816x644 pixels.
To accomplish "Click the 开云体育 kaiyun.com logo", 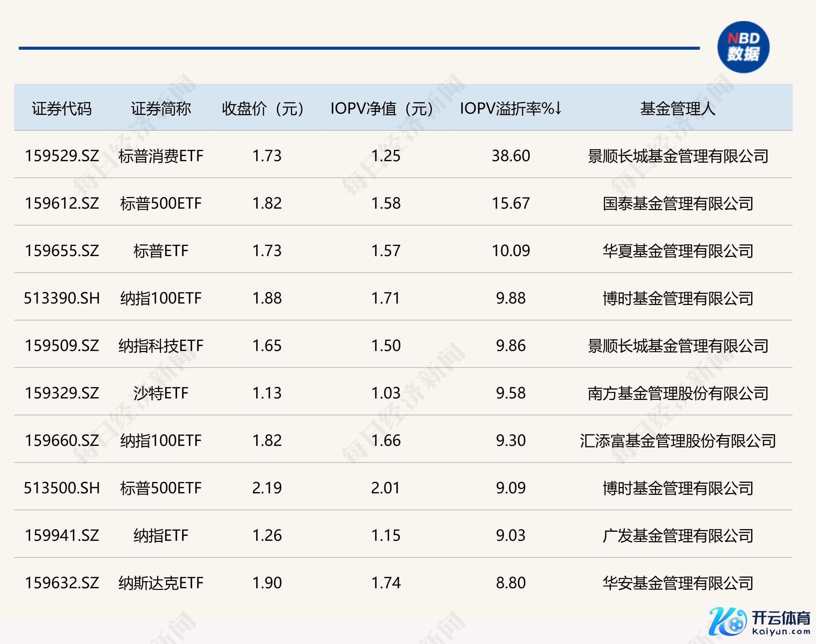I will click(x=759, y=621).
